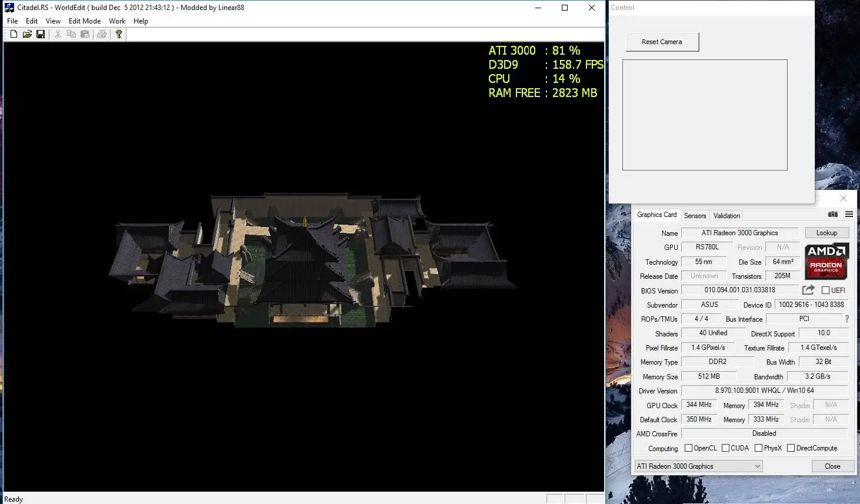Image resolution: width=860 pixels, height=504 pixels.
Task: Toggle the CUDA checkbox
Action: pos(725,448)
